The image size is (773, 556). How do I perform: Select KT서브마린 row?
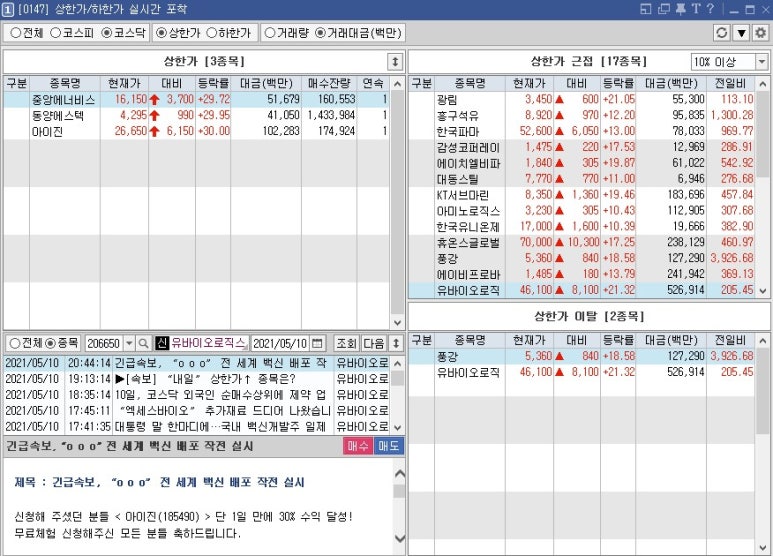point(582,195)
